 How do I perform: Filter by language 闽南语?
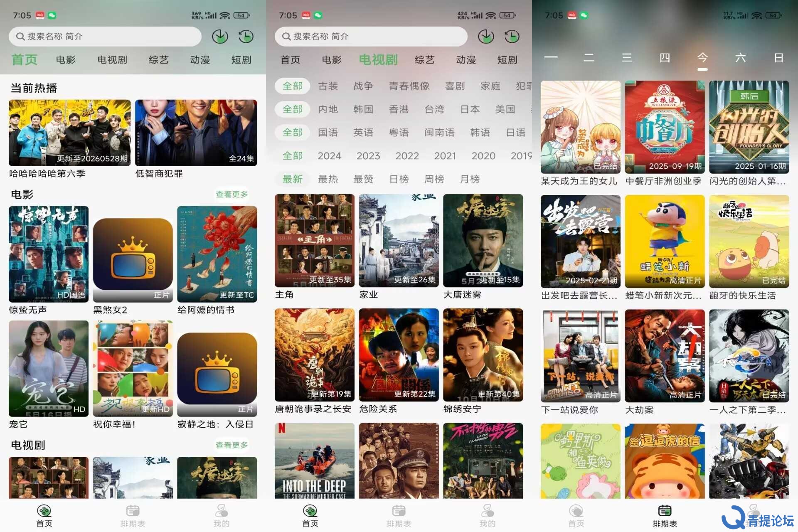pyautogui.click(x=439, y=133)
